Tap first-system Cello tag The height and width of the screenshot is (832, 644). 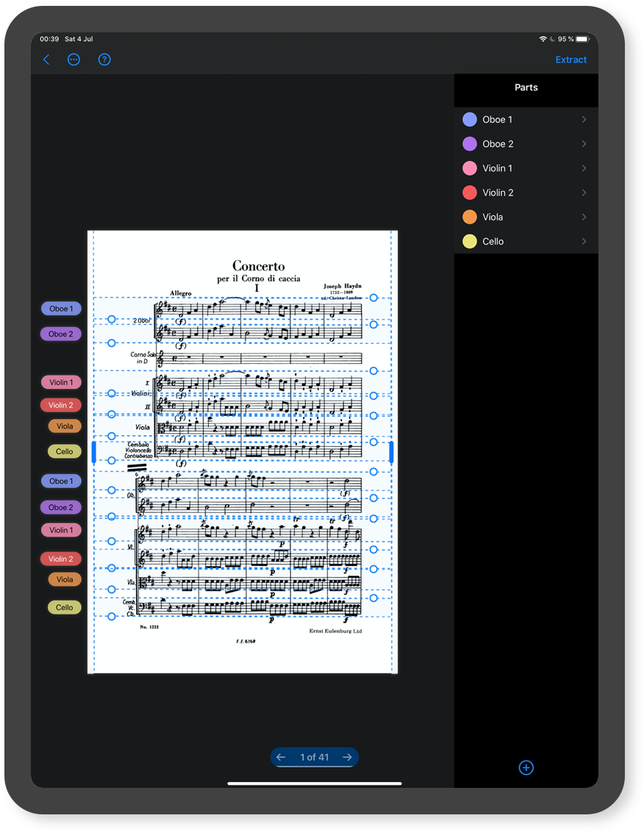[x=65, y=452]
